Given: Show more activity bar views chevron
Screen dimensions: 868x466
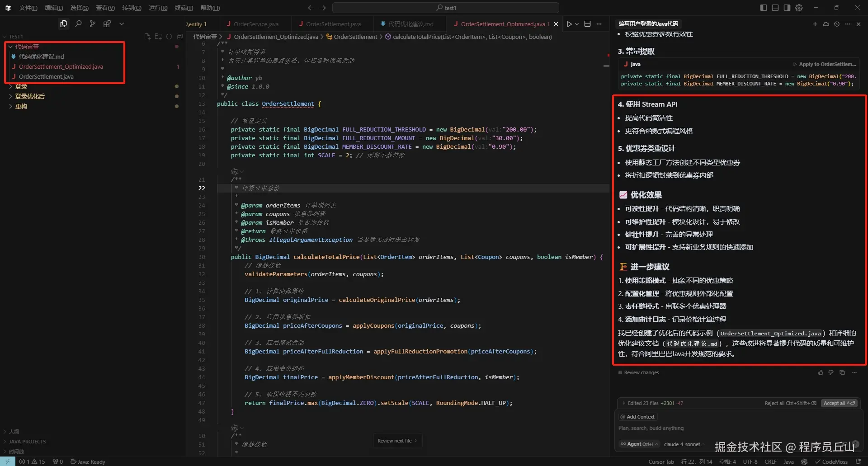Looking at the screenshot, I should click(122, 24).
